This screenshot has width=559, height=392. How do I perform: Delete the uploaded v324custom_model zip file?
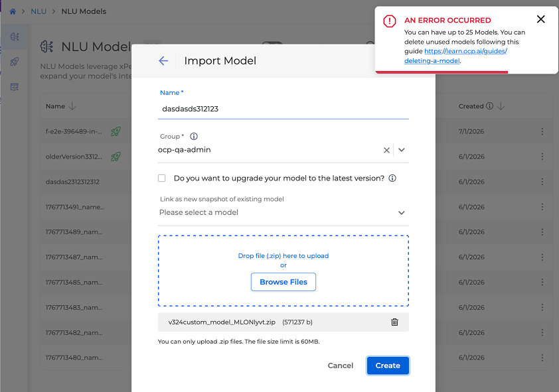coord(394,322)
